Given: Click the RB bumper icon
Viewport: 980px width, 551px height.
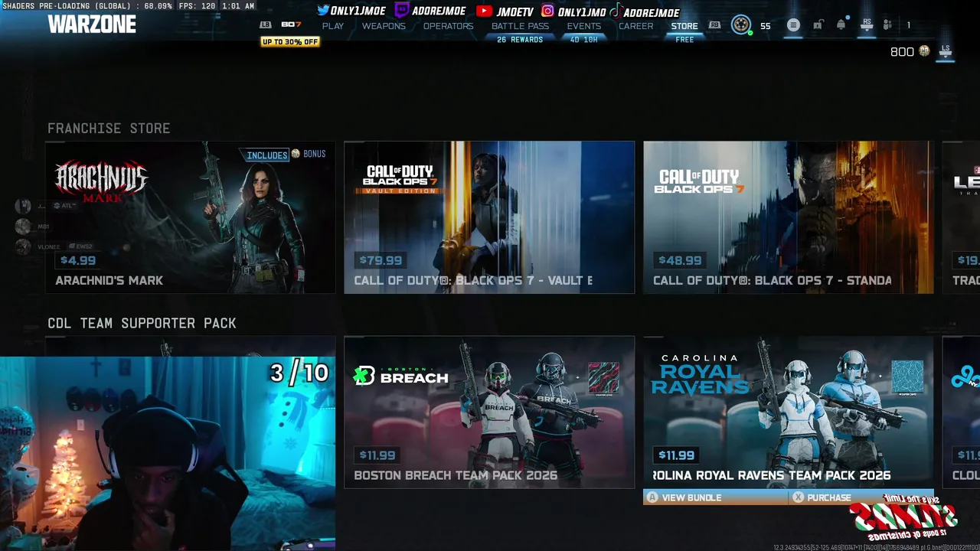Looking at the screenshot, I should [714, 25].
